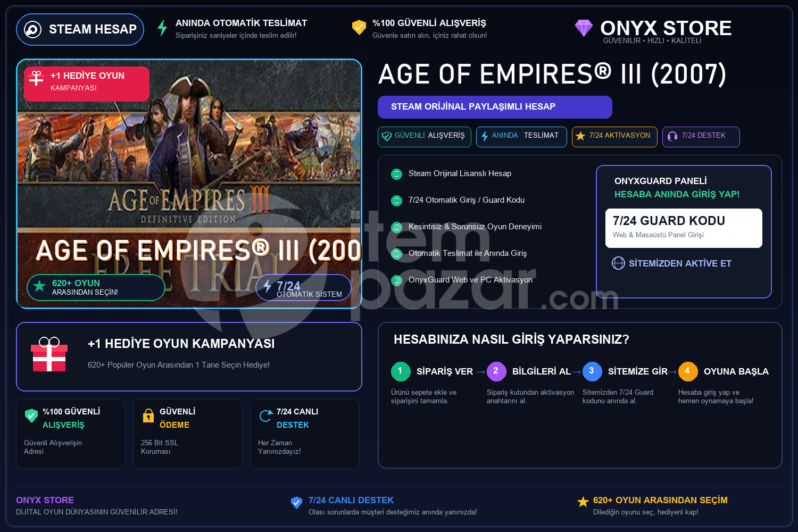Screen dimensions: 798x532
Task: Click the green star icon in 620+ OYUN badge
Action: pos(39,286)
